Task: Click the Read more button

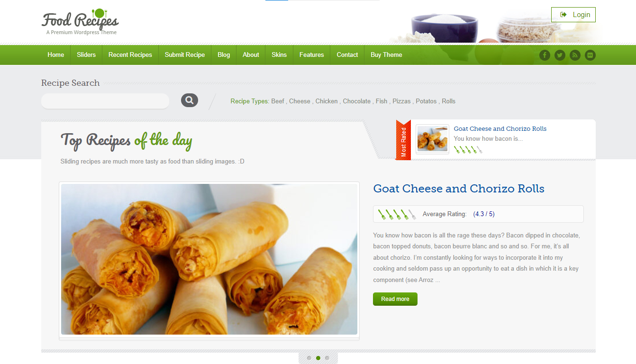Action: tap(395, 299)
